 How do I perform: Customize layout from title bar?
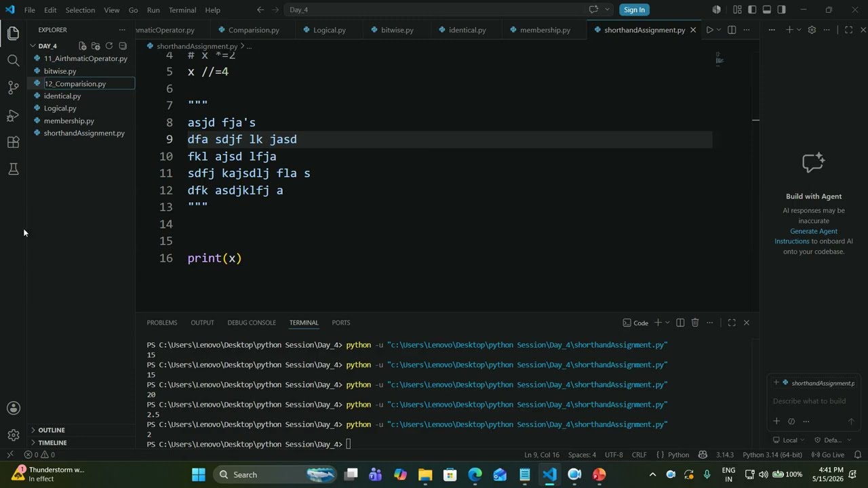tap(737, 9)
